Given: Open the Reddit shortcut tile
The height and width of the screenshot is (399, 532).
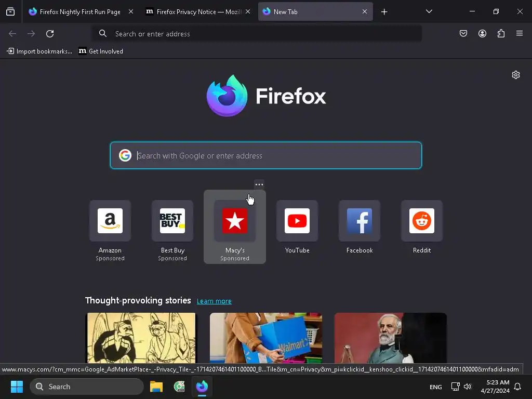Looking at the screenshot, I should (422, 228).
